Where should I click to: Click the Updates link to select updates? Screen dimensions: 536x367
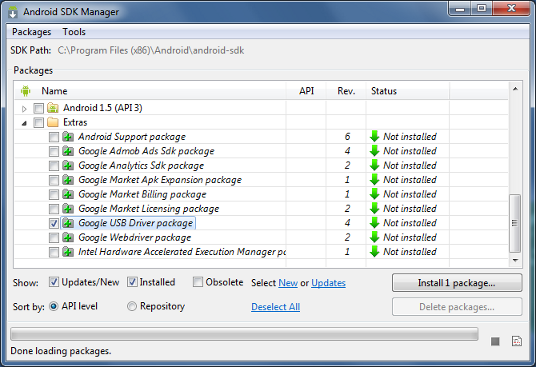coord(328,283)
